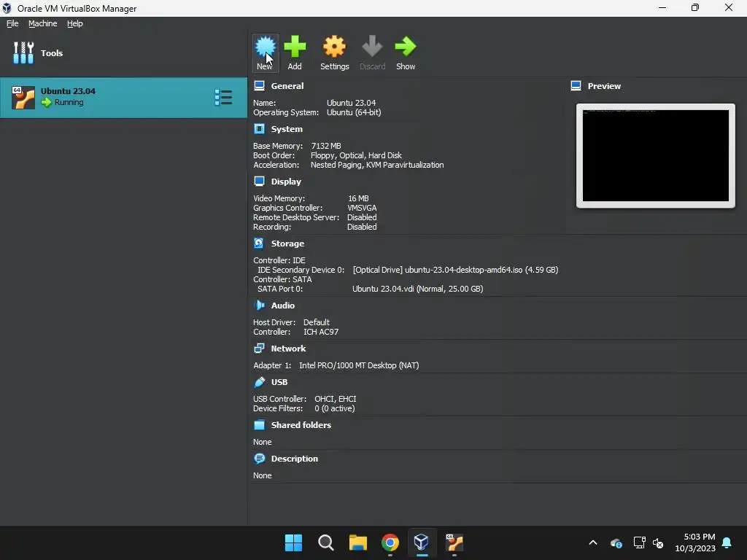Click the General section icon
The width and height of the screenshot is (747, 560).
(x=259, y=86)
